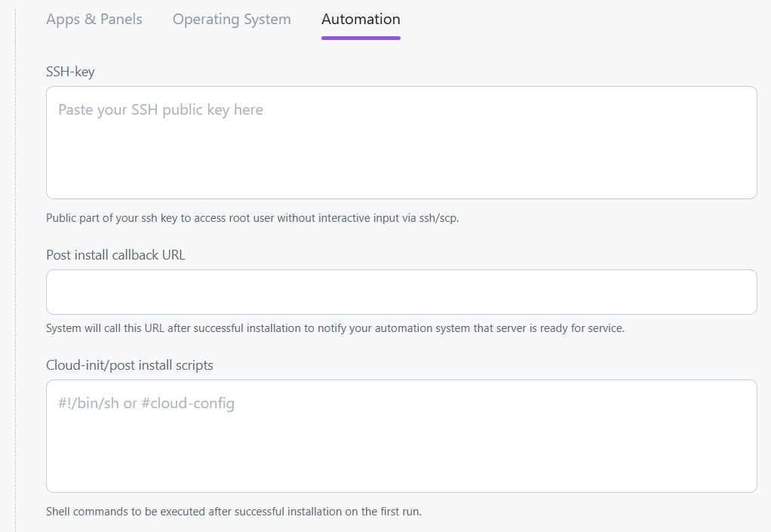Switch to the Apps & Panels tab
Screen dimensions: 771x532
coord(94,20)
